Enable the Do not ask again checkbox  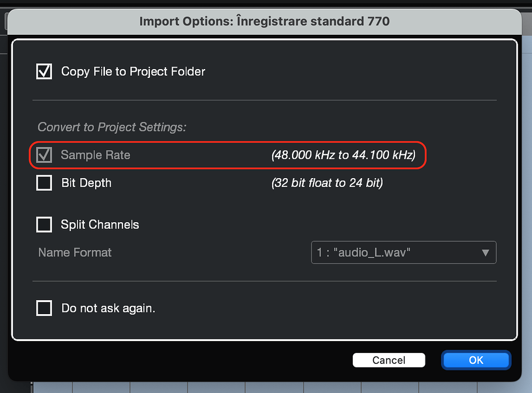click(44, 308)
